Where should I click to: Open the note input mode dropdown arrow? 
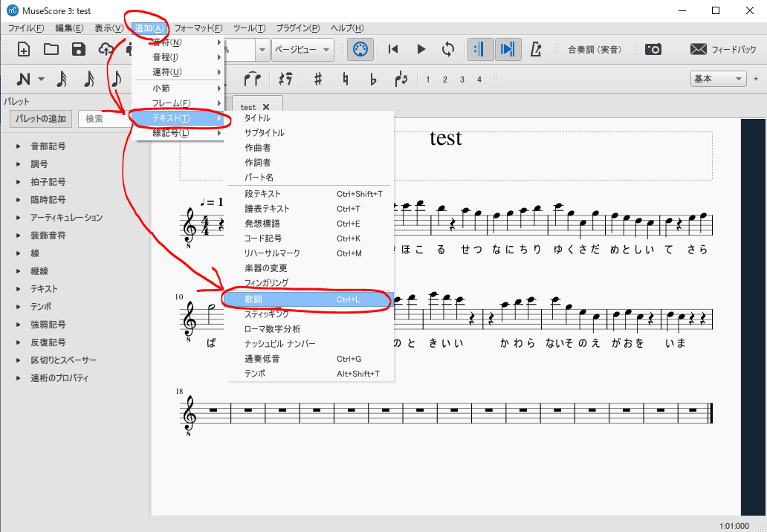click(41, 80)
